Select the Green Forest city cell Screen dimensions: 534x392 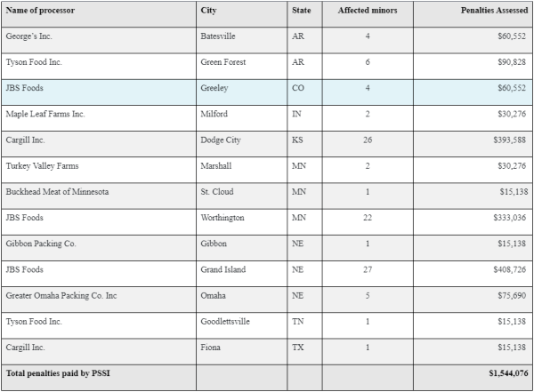227,63
